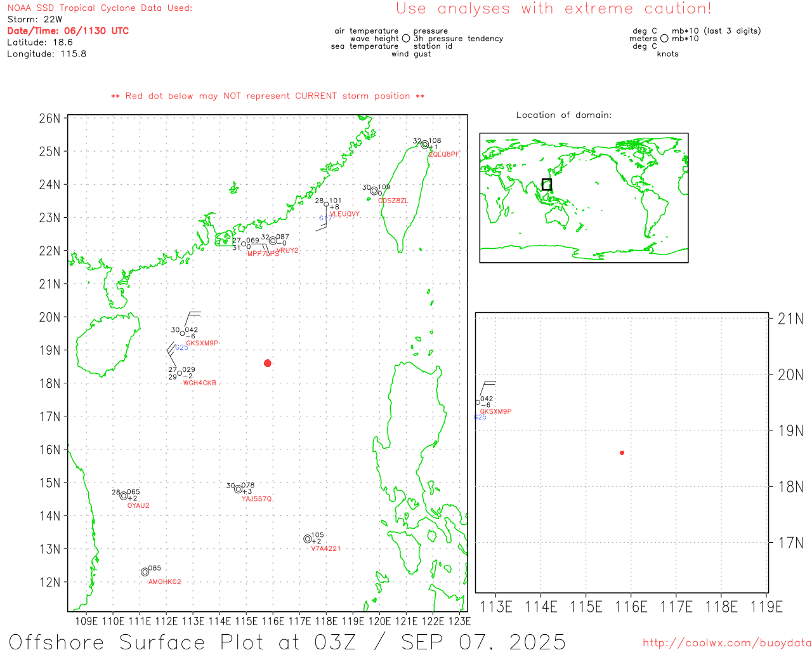The height and width of the screenshot is (650, 812).
Task: Click the VLEUQVY station id label
Action: coord(344,214)
